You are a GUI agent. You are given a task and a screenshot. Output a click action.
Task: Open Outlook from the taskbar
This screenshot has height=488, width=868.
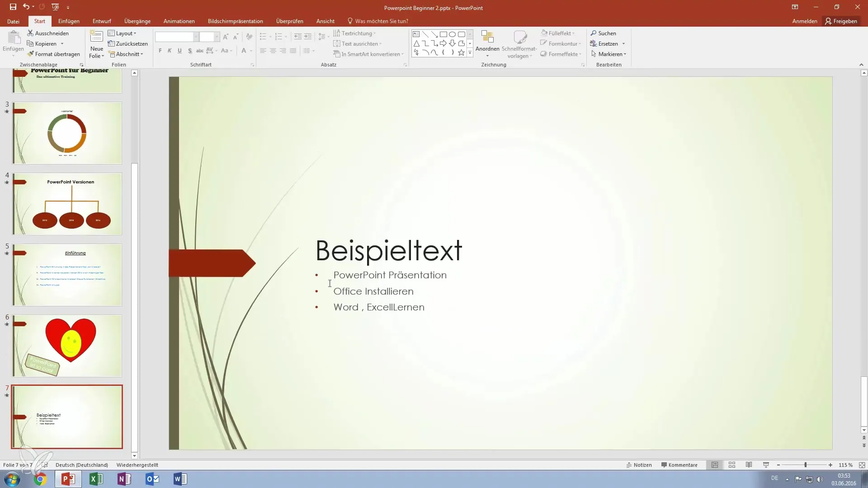[152, 479]
